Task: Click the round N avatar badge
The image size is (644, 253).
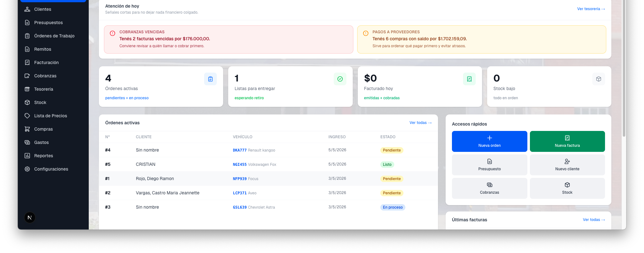Action: point(30,217)
